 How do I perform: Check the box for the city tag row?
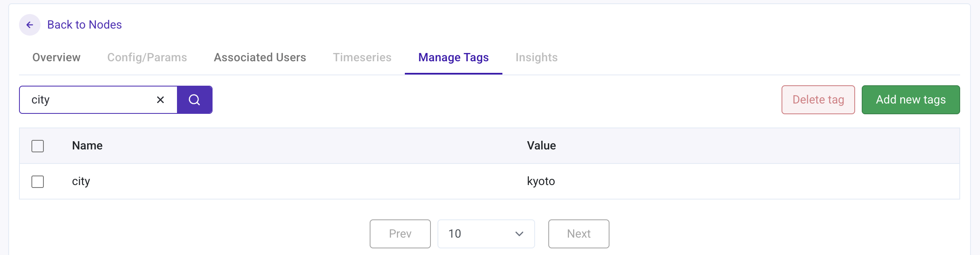pos(38,182)
